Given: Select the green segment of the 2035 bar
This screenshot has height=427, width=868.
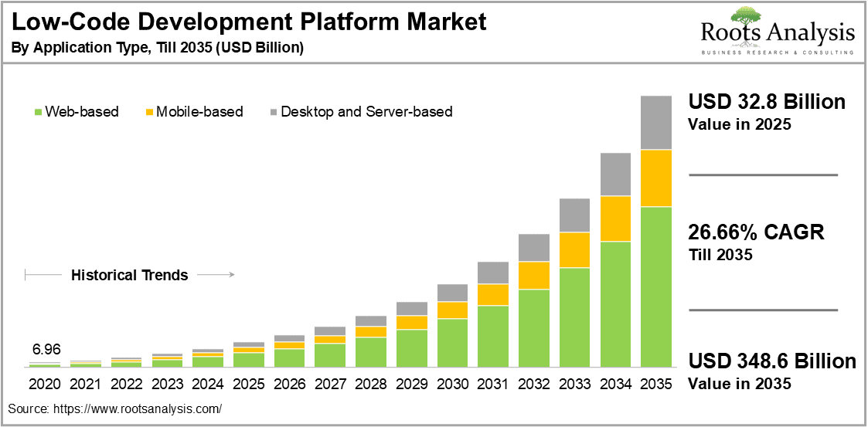Looking at the screenshot, I should click(x=656, y=287).
